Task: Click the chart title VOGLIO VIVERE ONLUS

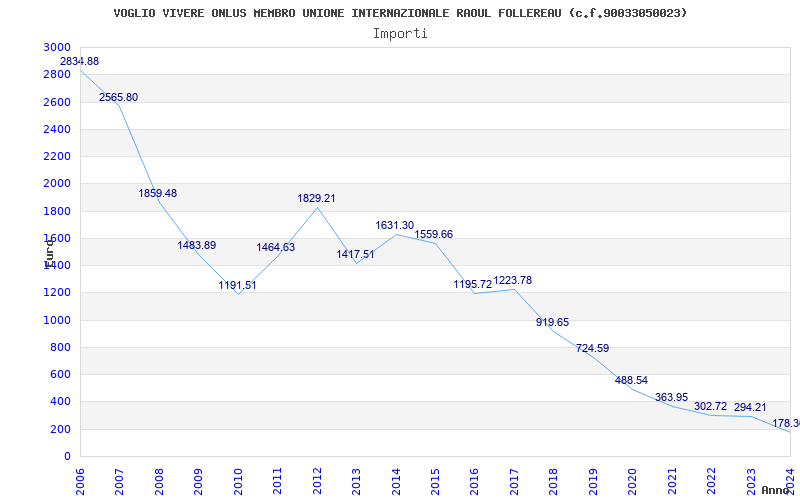Action: (400, 13)
